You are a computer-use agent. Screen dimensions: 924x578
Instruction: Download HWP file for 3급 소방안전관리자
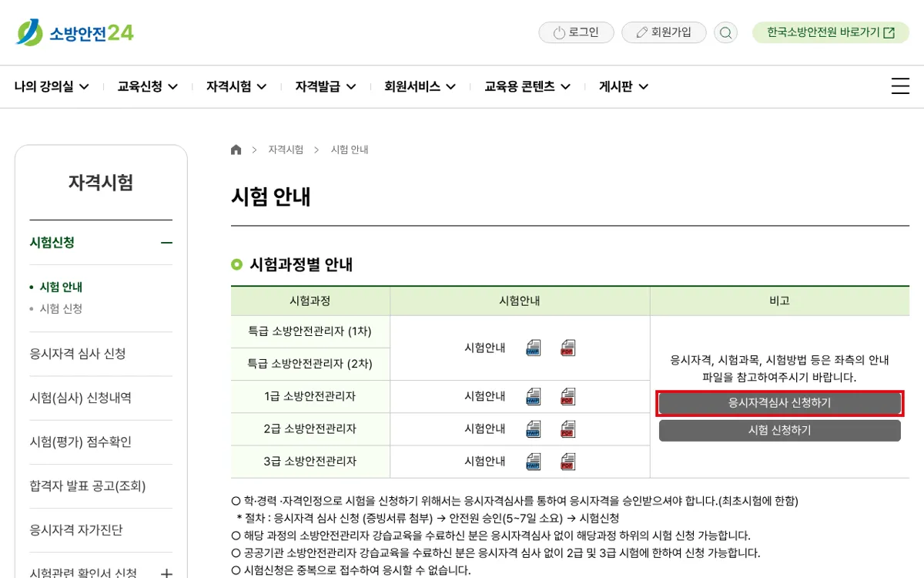coord(534,462)
